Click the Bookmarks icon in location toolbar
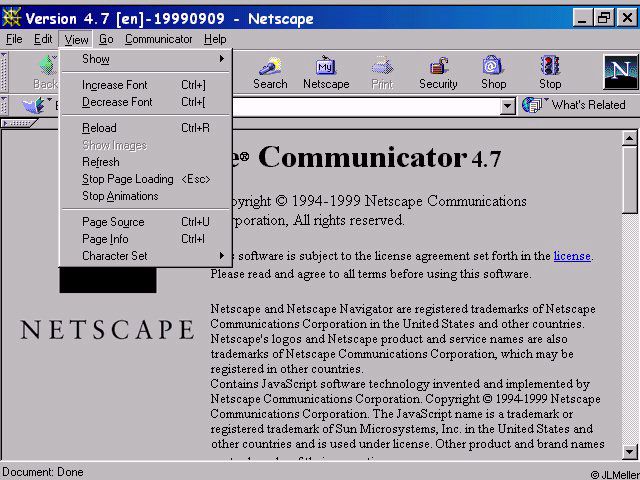This screenshot has height=480, width=640. pos(33,105)
